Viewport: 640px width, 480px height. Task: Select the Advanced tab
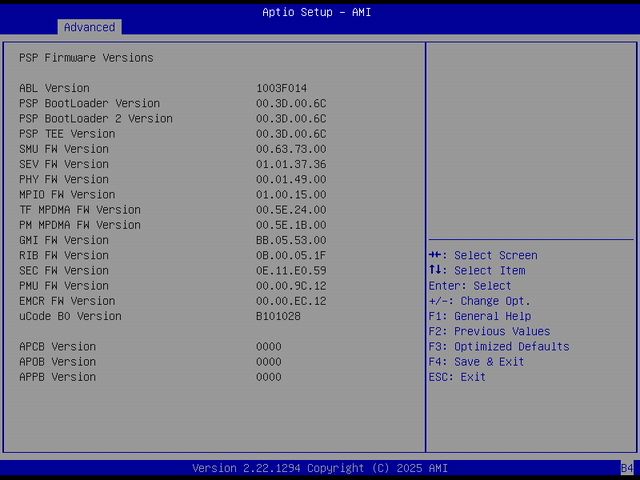pos(89,27)
